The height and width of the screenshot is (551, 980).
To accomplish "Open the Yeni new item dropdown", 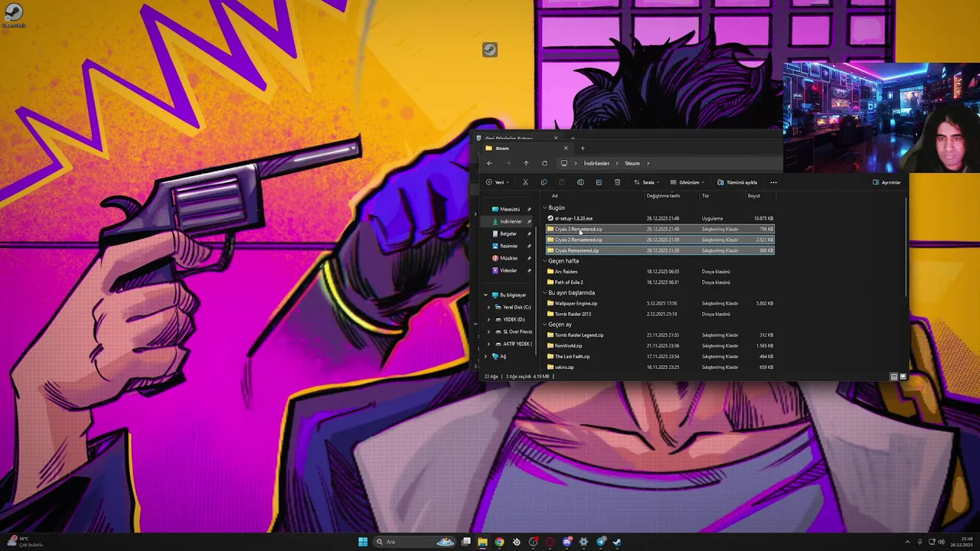I will [498, 182].
